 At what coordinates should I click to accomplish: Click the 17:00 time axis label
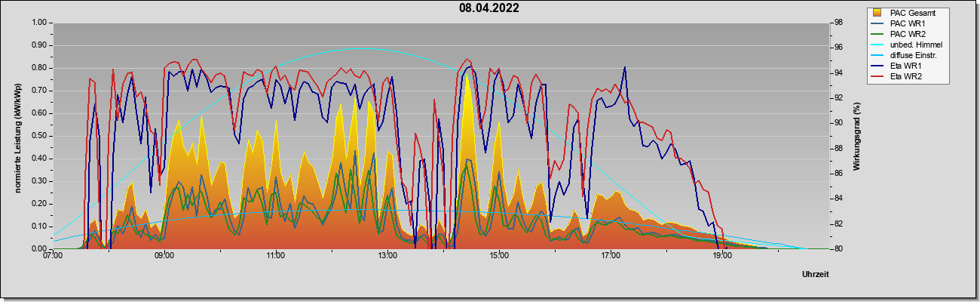[x=611, y=255]
